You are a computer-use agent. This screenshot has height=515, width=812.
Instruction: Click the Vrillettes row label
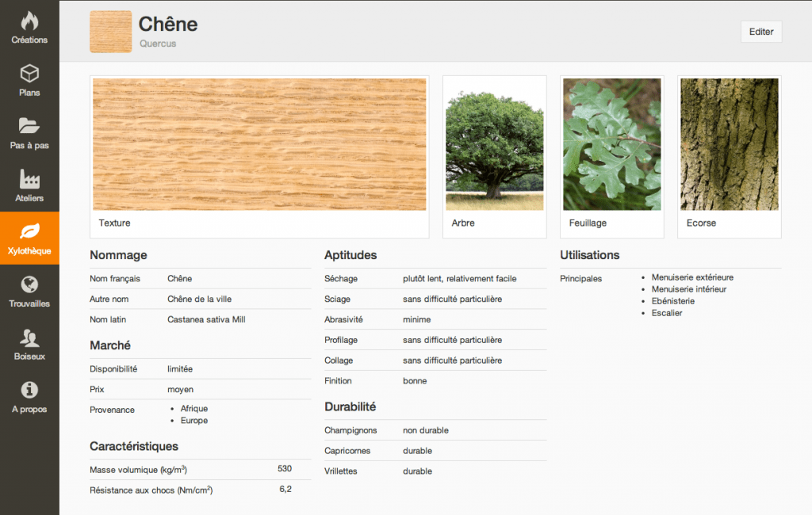(341, 471)
